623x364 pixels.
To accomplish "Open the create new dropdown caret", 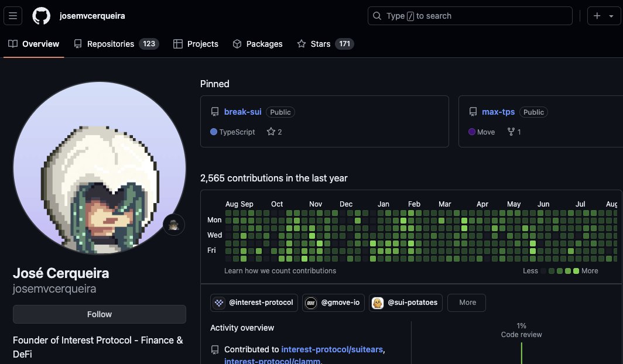I will [x=611, y=16].
